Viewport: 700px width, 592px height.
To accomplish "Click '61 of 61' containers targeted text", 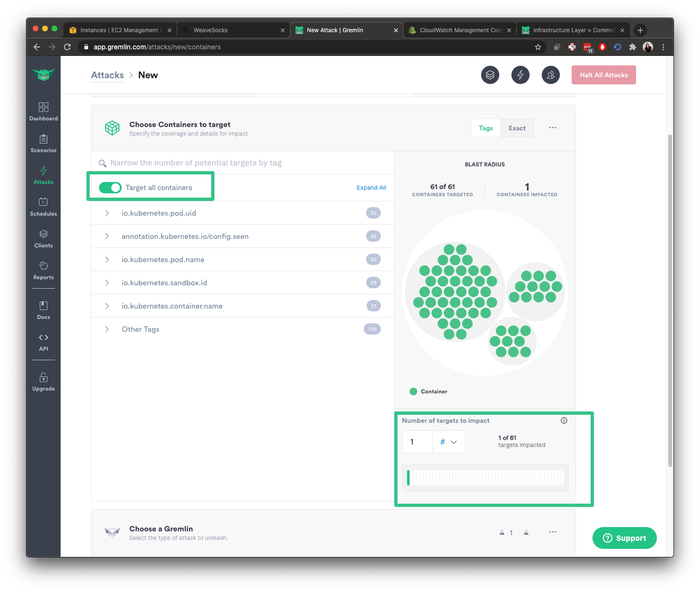I will (x=442, y=187).
